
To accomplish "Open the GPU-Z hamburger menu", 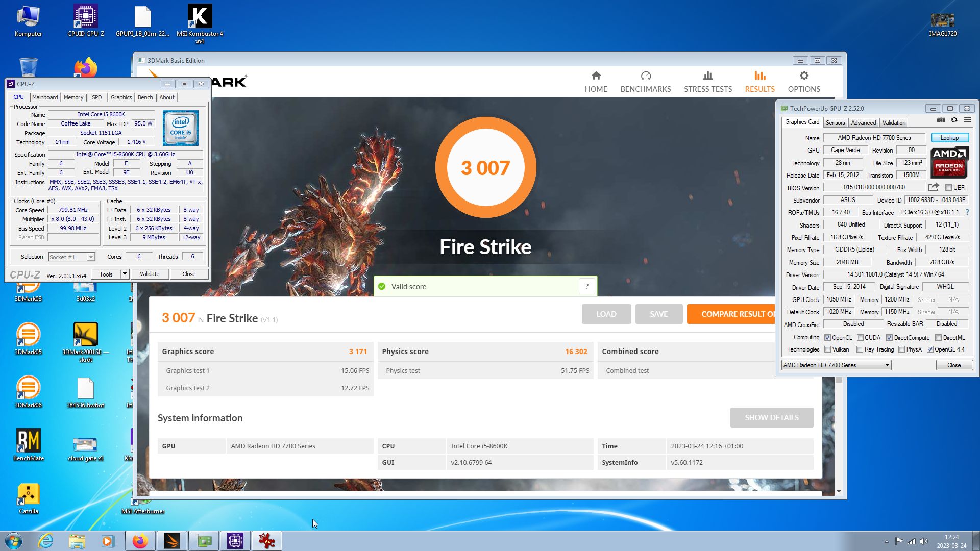I will pos(967,120).
